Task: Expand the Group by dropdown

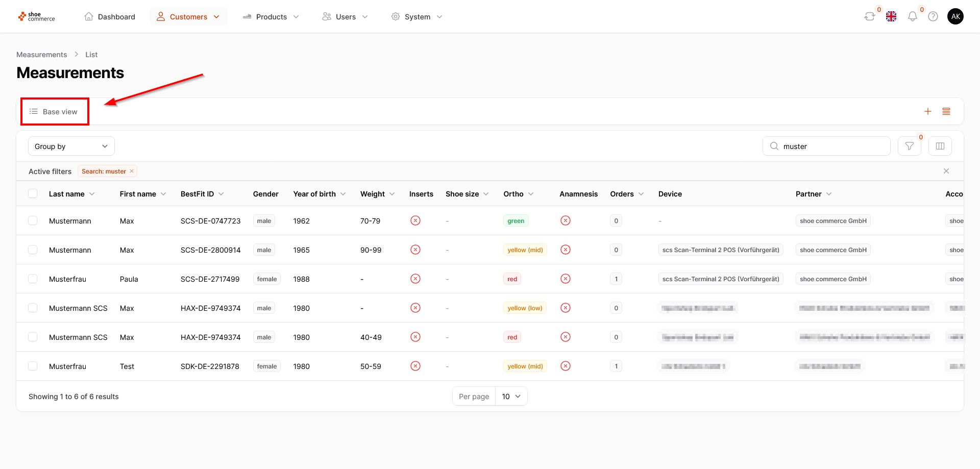Action: point(71,146)
